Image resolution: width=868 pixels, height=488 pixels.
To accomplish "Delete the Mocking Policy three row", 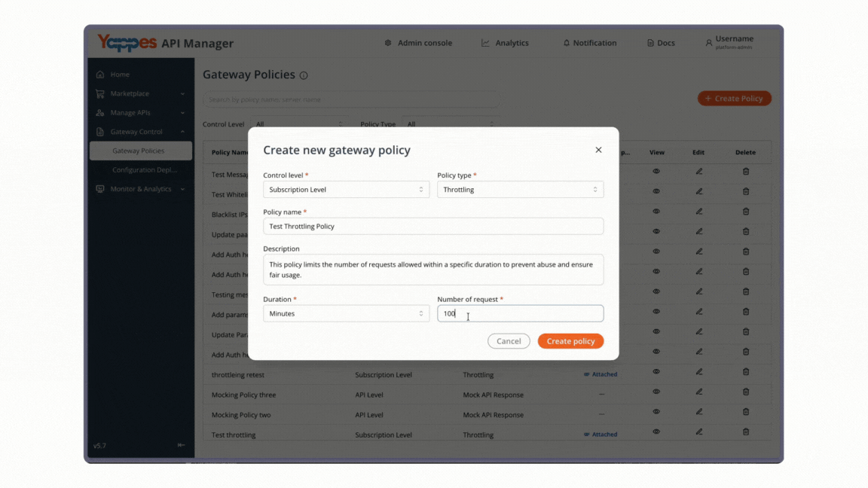I will point(746,392).
